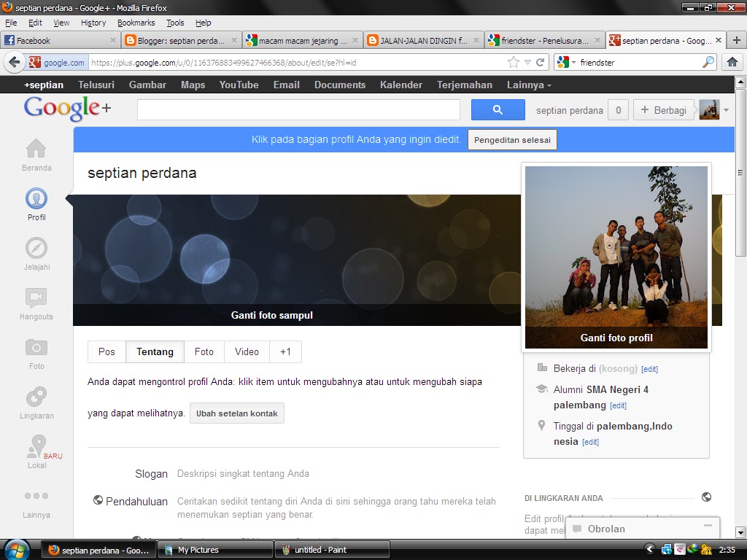
Task: Click Firefox back arrow button
Action: (15, 63)
